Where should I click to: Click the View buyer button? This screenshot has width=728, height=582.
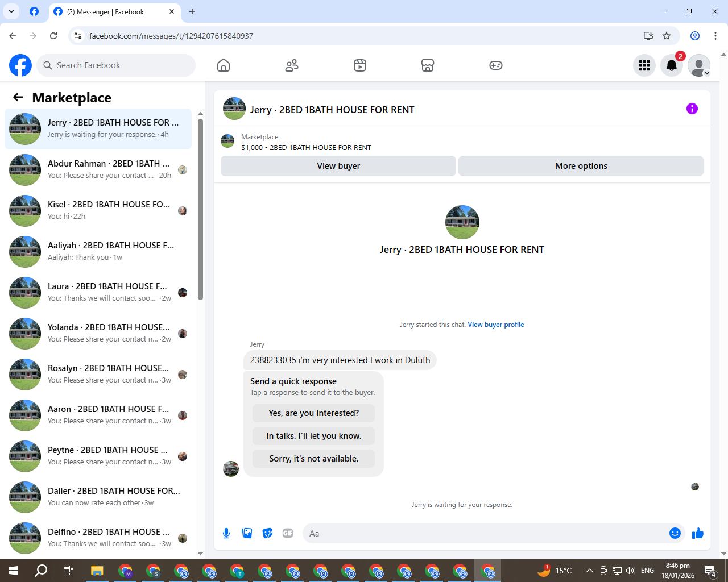tap(338, 166)
